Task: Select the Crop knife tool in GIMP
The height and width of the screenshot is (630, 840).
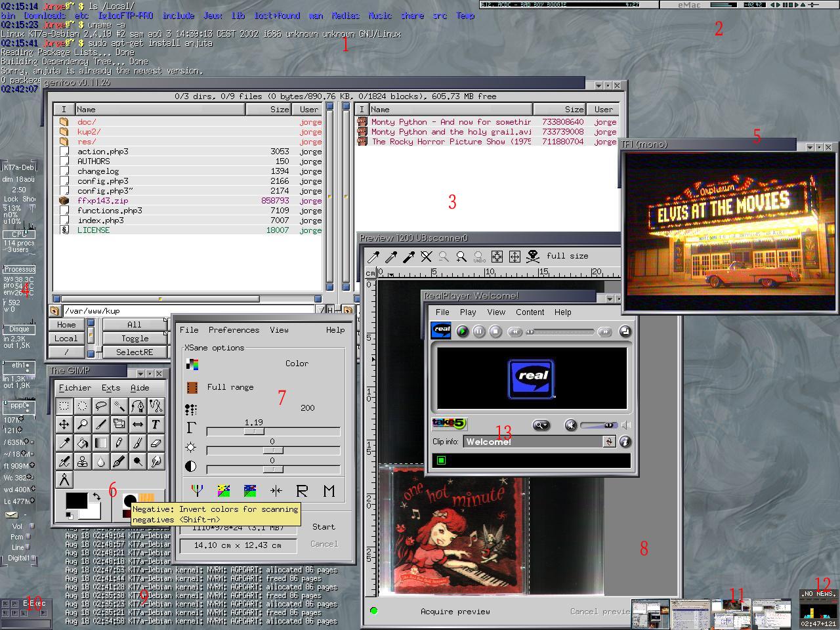Action: click(100, 424)
